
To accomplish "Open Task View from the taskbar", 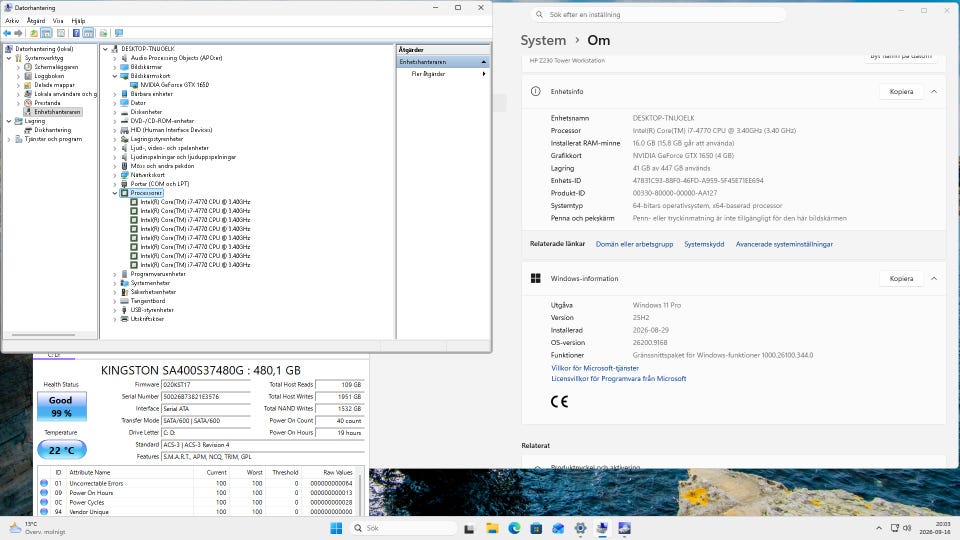I will [469, 528].
